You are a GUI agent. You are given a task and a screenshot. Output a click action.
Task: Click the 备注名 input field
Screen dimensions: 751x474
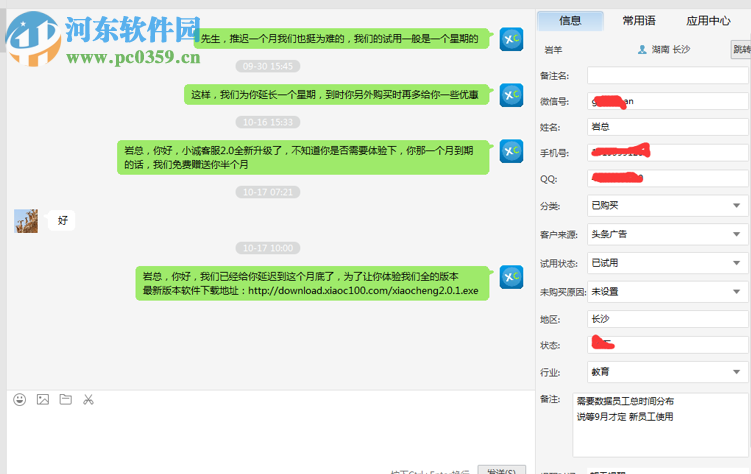coord(667,75)
